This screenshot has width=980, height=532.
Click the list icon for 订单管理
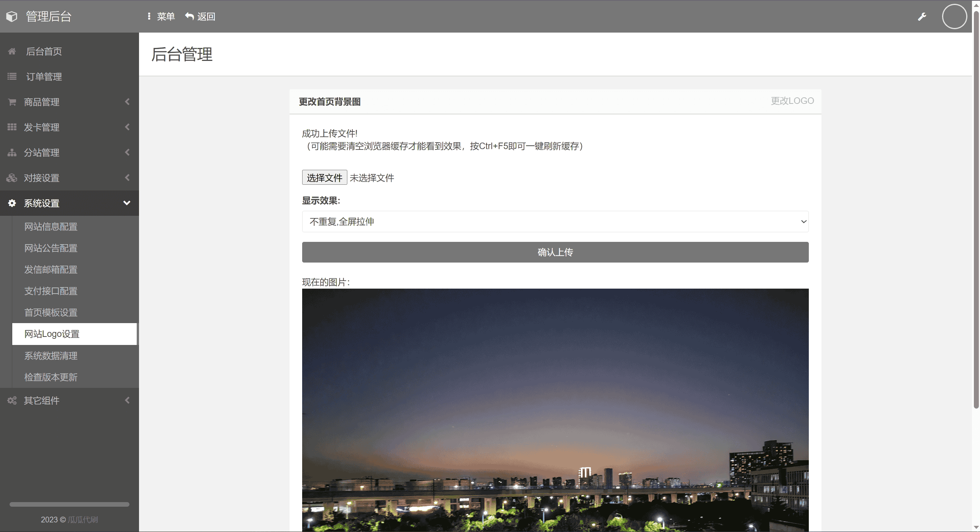pyautogui.click(x=12, y=77)
